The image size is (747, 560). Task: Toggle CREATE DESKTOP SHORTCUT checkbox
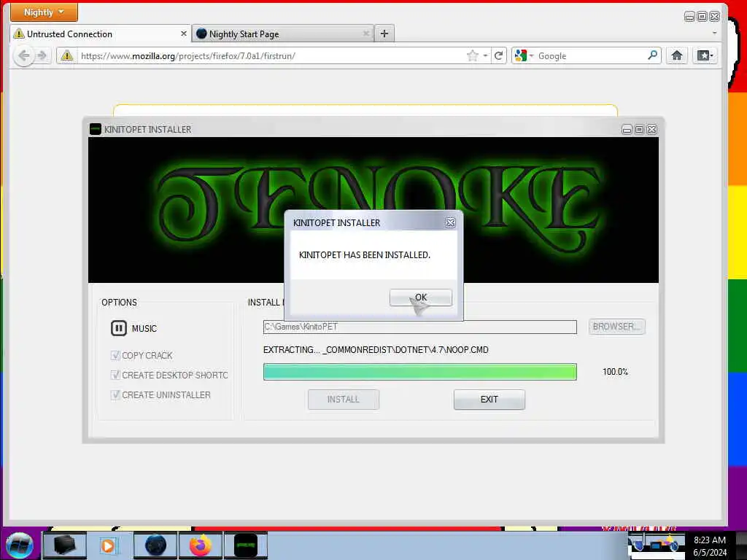click(115, 375)
